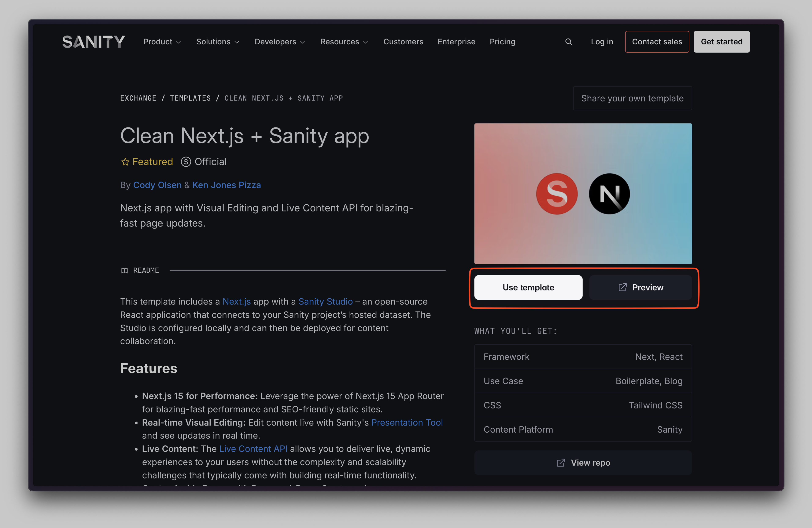Open the Developers dropdown chevron
The height and width of the screenshot is (528, 812).
302,42
